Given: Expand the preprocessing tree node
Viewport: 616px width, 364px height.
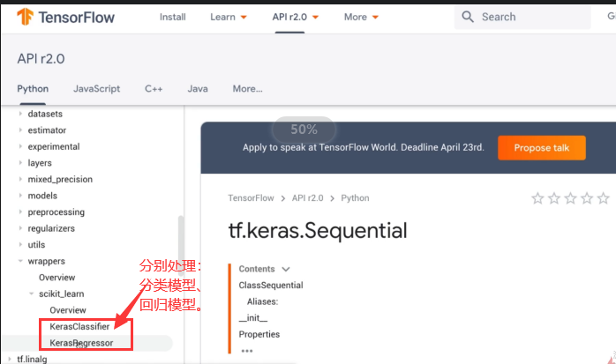Looking at the screenshot, I should click(20, 212).
